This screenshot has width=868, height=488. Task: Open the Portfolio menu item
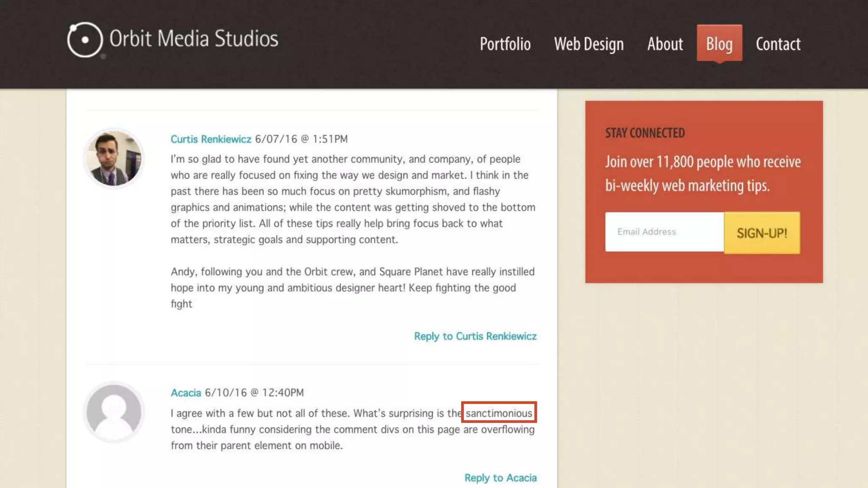pyautogui.click(x=505, y=44)
